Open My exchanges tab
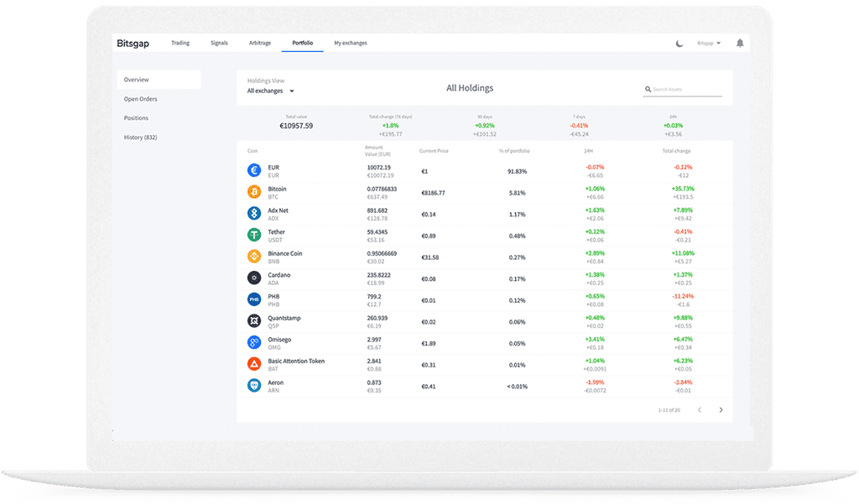Image resolution: width=859 pixels, height=504 pixels. click(x=351, y=43)
